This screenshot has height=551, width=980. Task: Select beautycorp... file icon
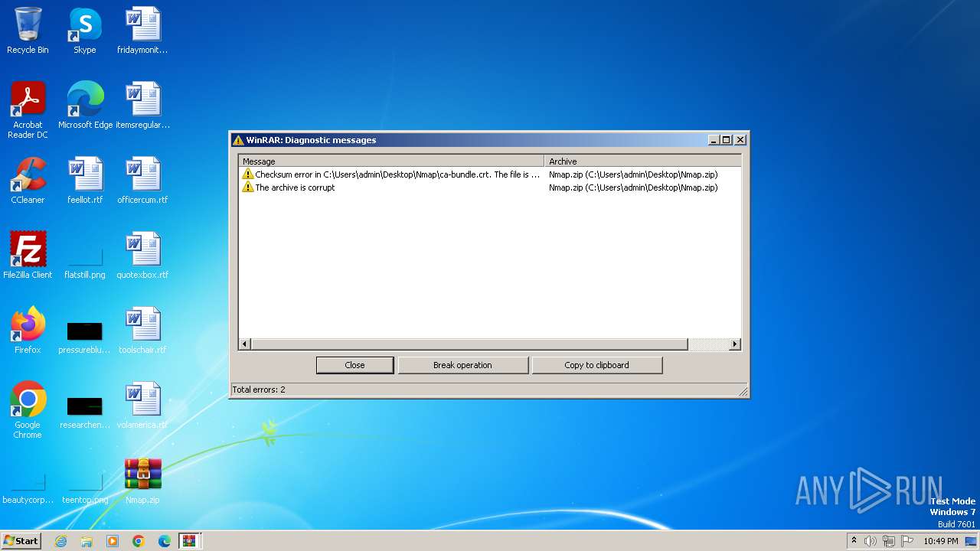click(28, 487)
